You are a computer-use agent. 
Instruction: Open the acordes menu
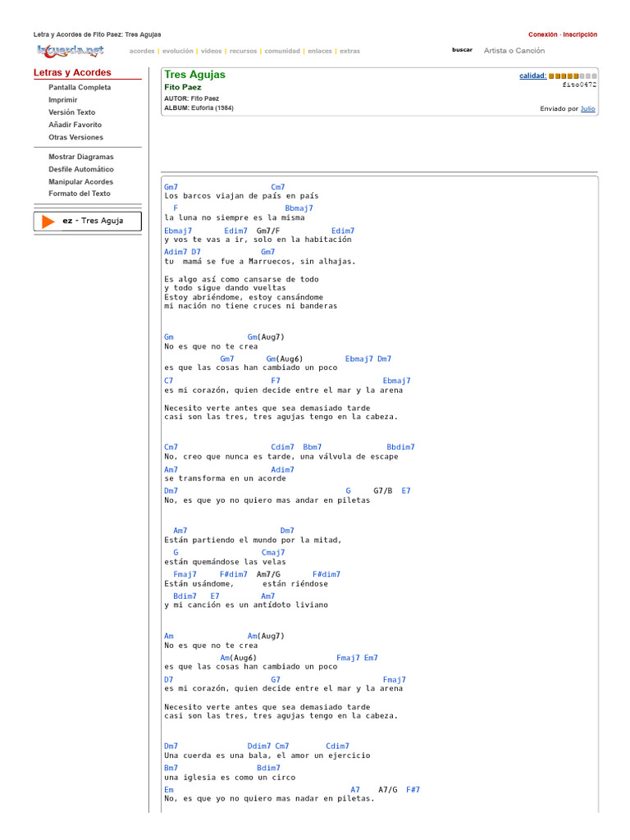(141, 52)
